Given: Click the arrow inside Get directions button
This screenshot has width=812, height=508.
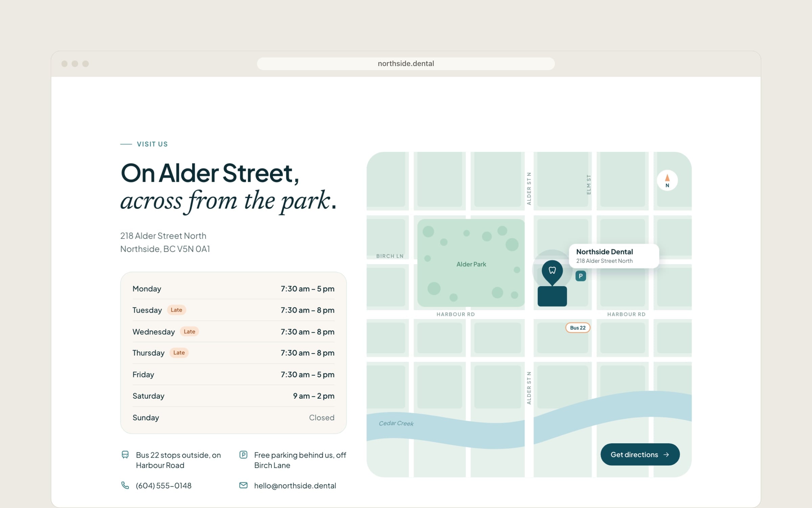Looking at the screenshot, I should [x=666, y=454].
